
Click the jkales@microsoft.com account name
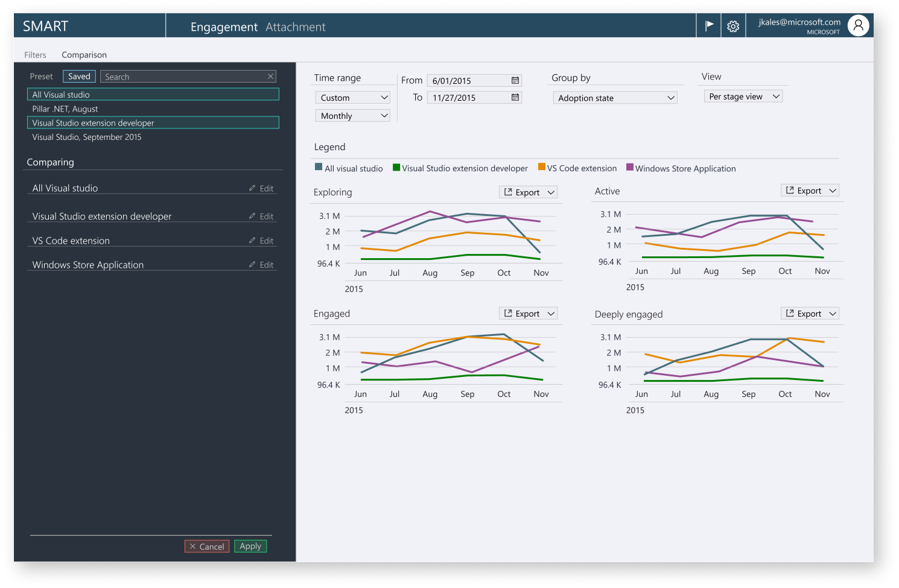point(799,22)
